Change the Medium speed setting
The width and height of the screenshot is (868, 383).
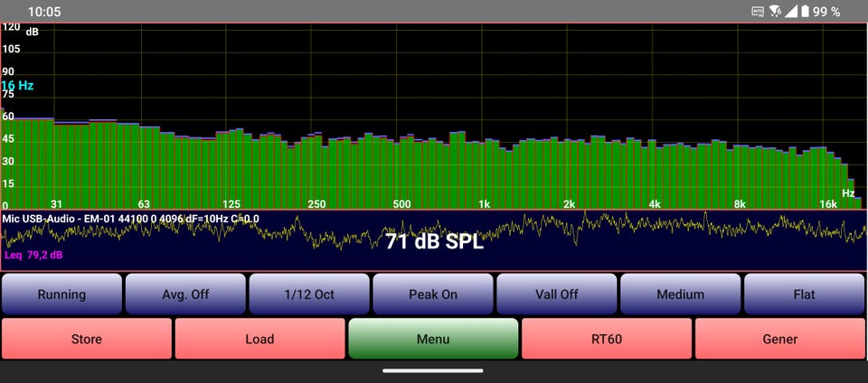(680, 294)
